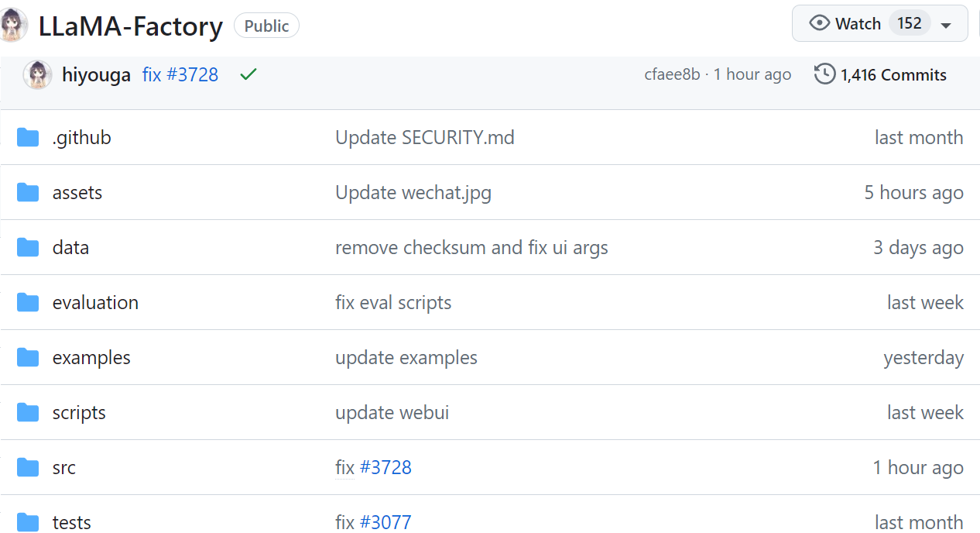Open hiyouga's user profile link
The width and height of the screenshot is (980, 533).
click(96, 75)
